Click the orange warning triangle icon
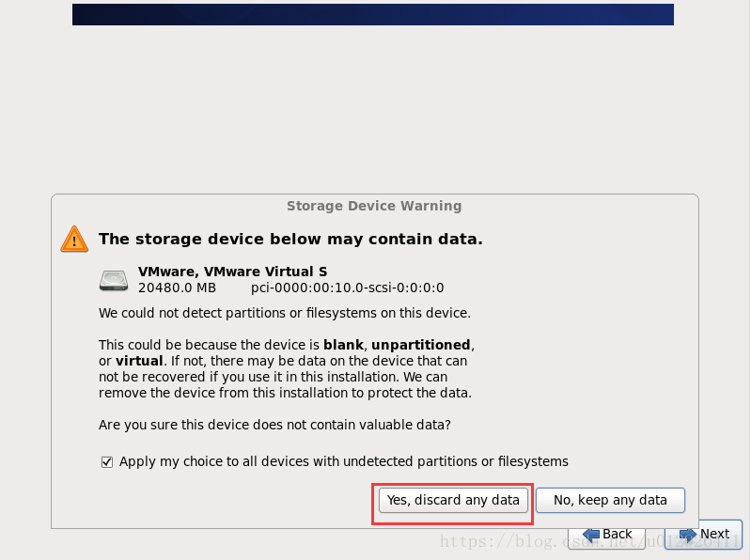The image size is (751, 560). click(74, 239)
